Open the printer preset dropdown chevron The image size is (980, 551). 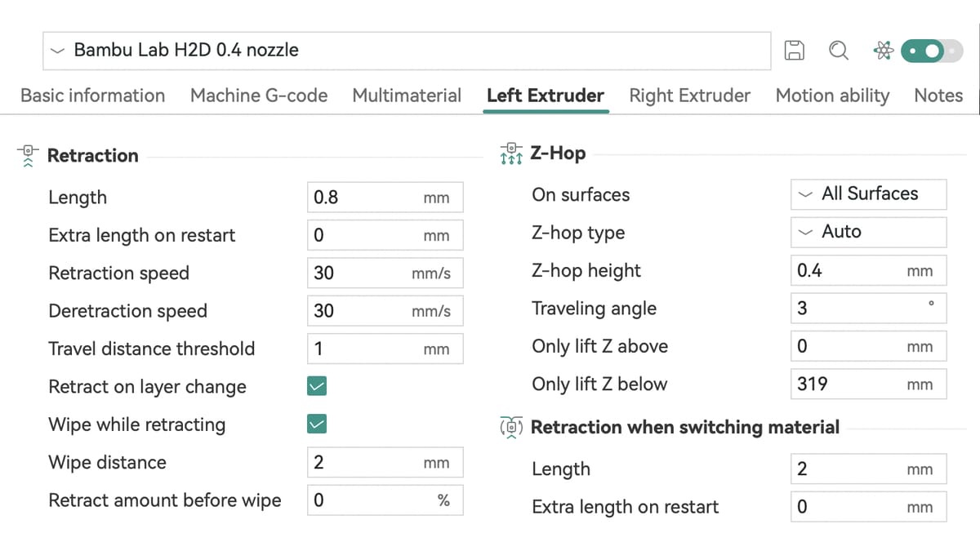pos(57,51)
